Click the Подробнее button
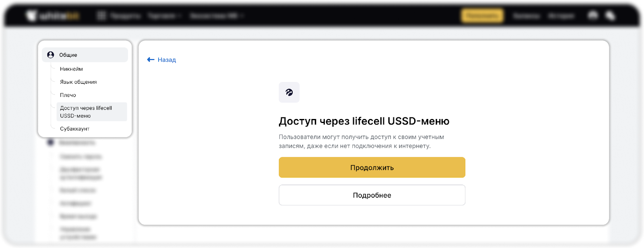Screen dimensions: 644x248 click(x=372, y=195)
